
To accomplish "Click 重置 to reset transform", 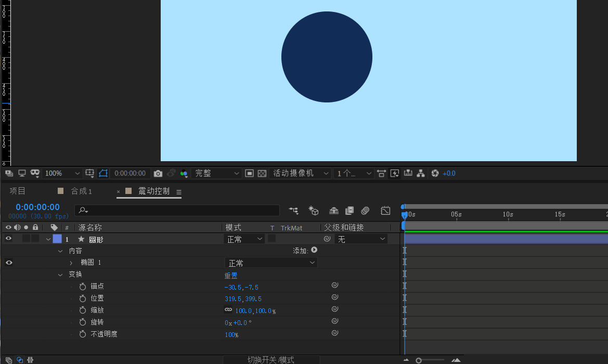I will pos(231,276).
